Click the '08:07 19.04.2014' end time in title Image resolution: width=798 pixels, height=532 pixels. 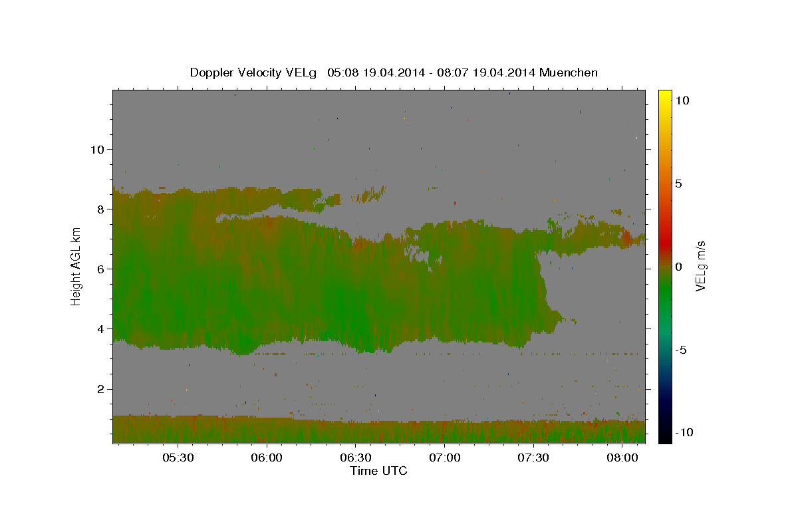click(486, 72)
